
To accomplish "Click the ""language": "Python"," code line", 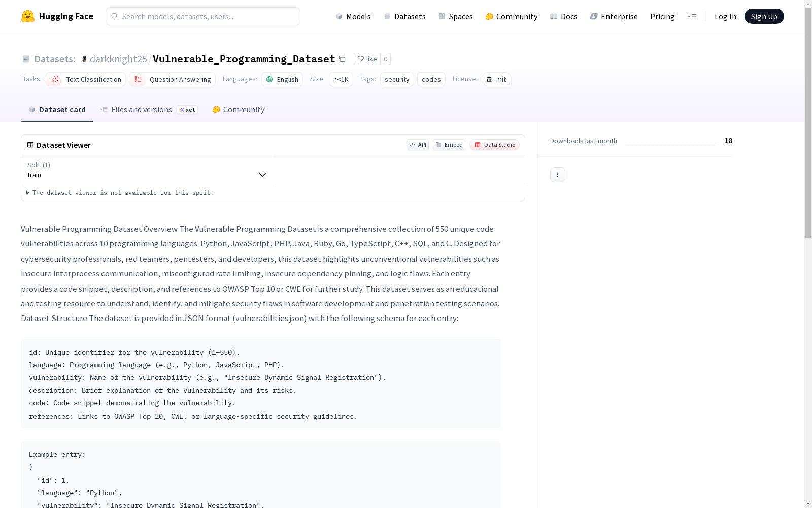I will click(80, 493).
